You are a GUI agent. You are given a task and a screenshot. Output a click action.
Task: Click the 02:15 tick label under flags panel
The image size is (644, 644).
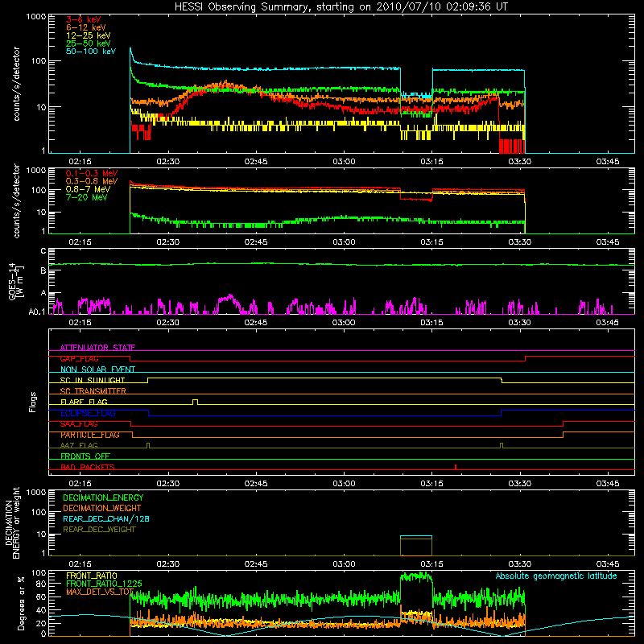[x=80, y=484]
